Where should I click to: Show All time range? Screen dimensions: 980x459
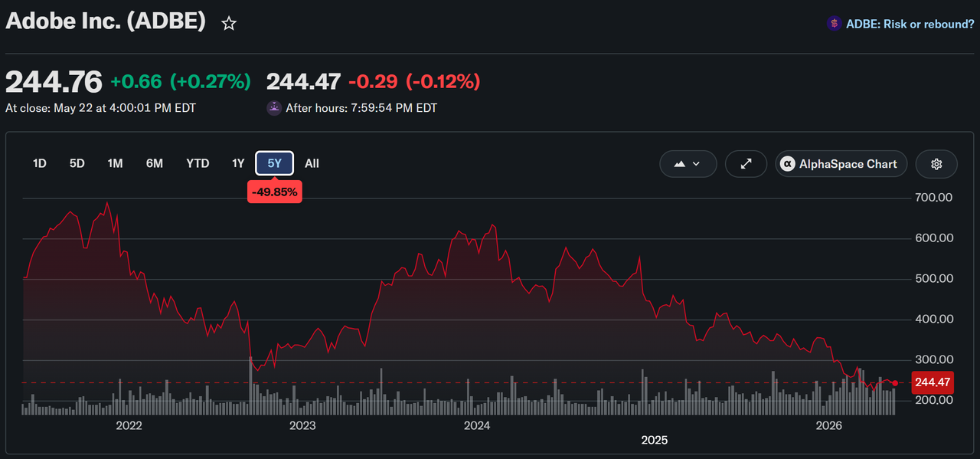312,163
